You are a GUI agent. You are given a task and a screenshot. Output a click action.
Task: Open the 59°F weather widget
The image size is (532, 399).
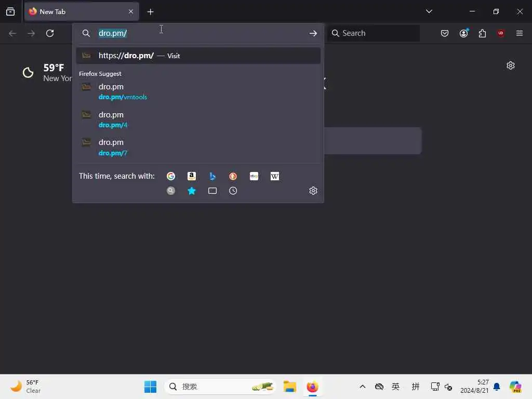pyautogui.click(x=47, y=73)
